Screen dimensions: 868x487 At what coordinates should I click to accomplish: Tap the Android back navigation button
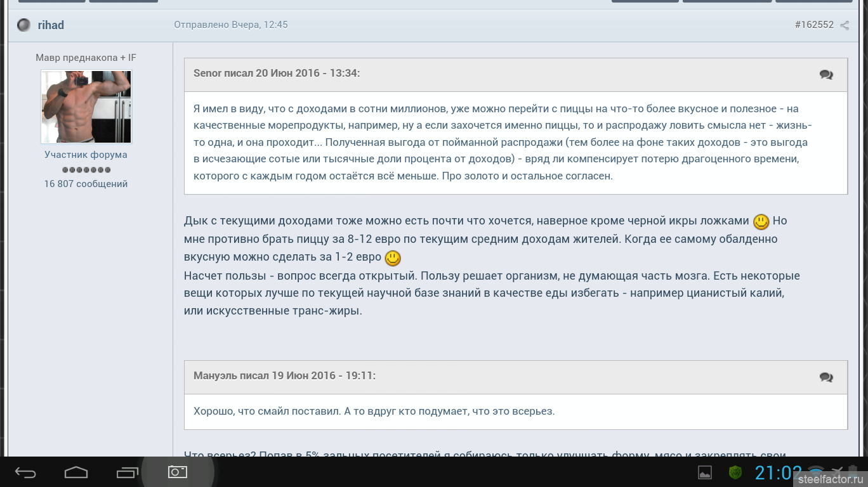pyautogui.click(x=25, y=472)
